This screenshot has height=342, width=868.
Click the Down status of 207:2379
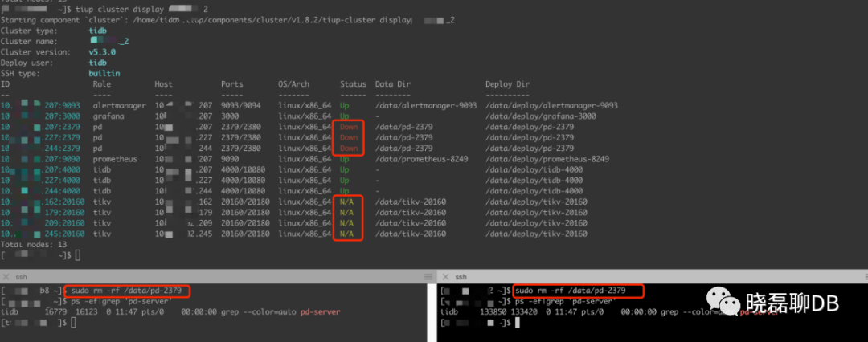click(349, 127)
